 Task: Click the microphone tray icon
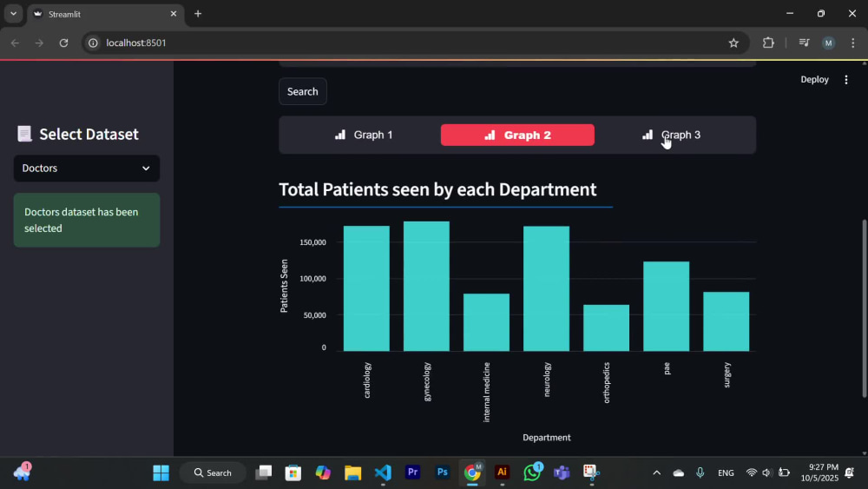click(700, 472)
